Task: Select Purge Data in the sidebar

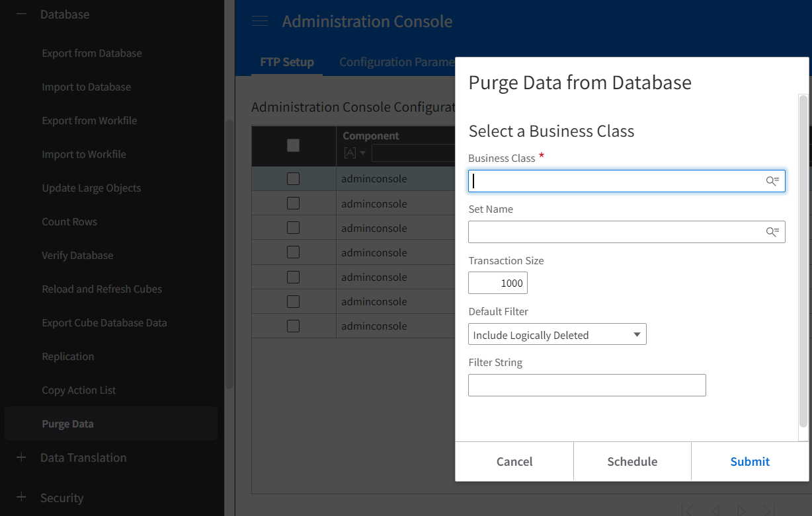Action: (67, 424)
